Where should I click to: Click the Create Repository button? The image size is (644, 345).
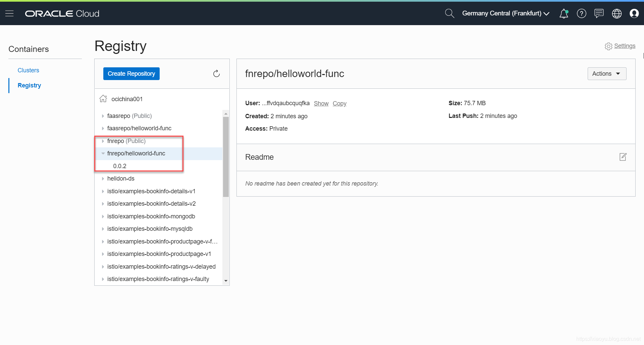coord(131,74)
